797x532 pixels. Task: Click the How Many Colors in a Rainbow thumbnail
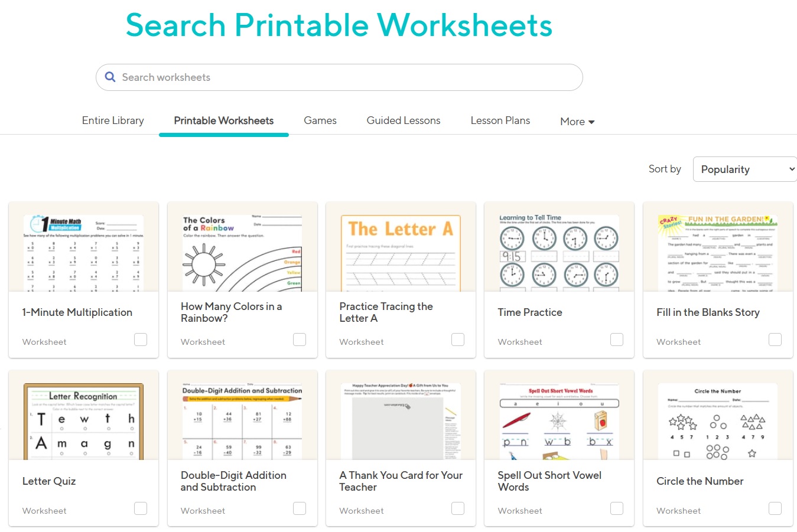click(x=242, y=251)
